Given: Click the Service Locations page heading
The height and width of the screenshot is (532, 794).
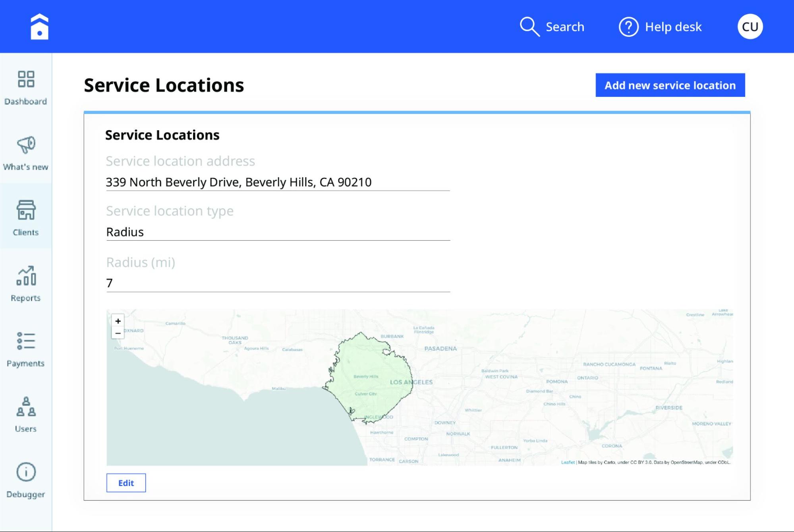Looking at the screenshot, I should [164, 85].
